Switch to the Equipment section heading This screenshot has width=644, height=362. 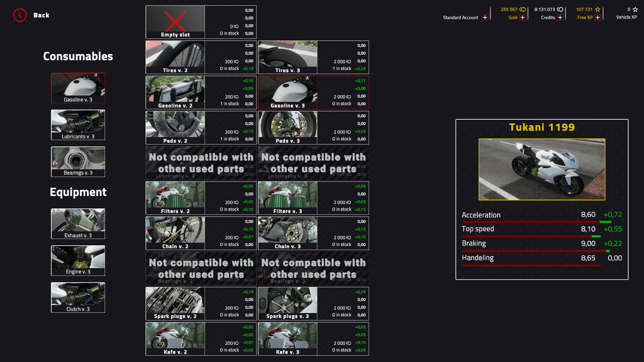[78, 192]
